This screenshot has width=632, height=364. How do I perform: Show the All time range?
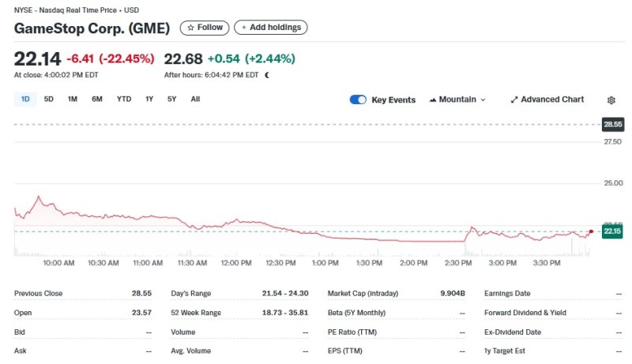pyautogui.click(x=195, y=99)
